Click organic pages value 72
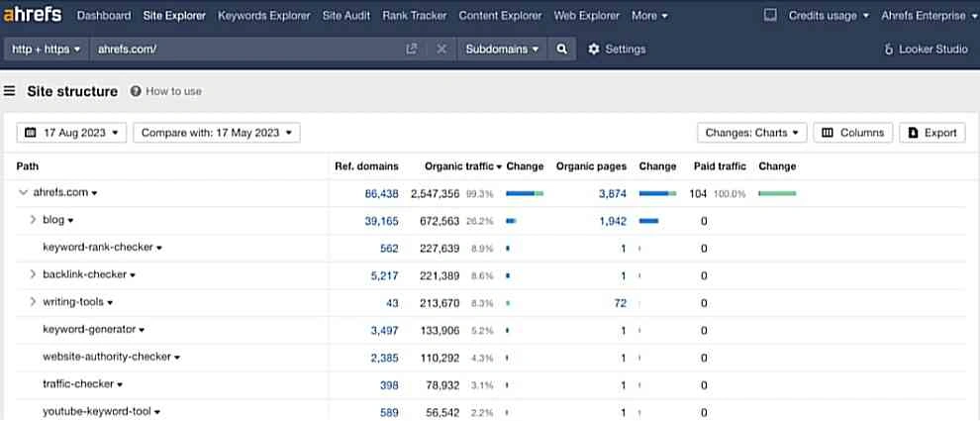The width and height of the screenshot is (980, 421). point(621,303)
